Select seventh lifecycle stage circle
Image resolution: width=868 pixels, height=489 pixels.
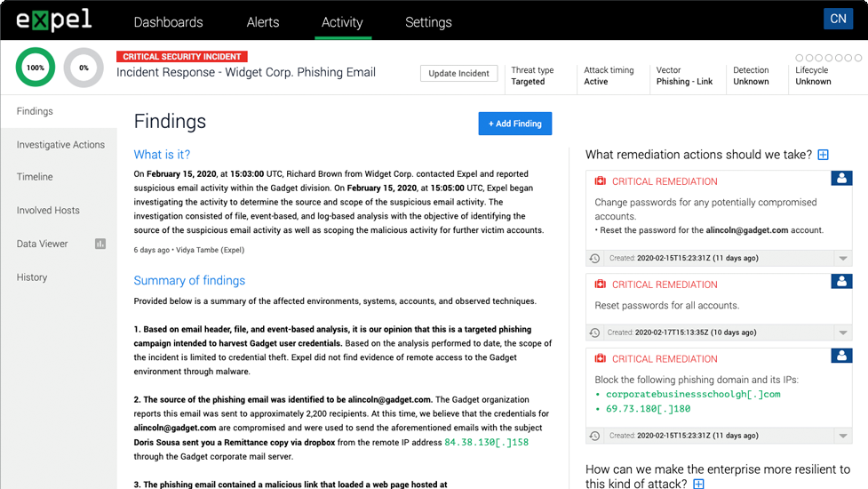pos(858,58)
